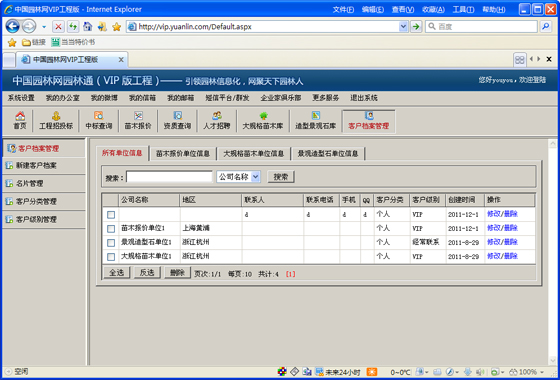Open the 系统设置 menu
This screenshot has width=560, height=380.
[21, 98]
